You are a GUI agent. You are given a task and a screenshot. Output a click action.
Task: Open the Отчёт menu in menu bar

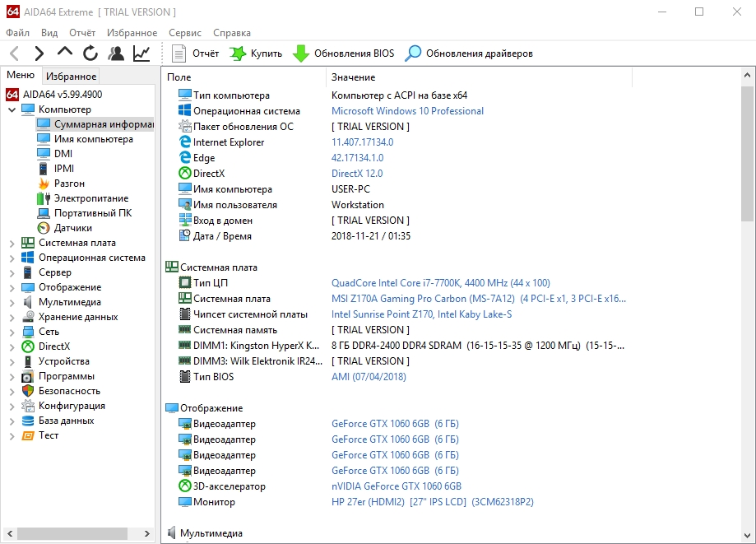(82, 33)
